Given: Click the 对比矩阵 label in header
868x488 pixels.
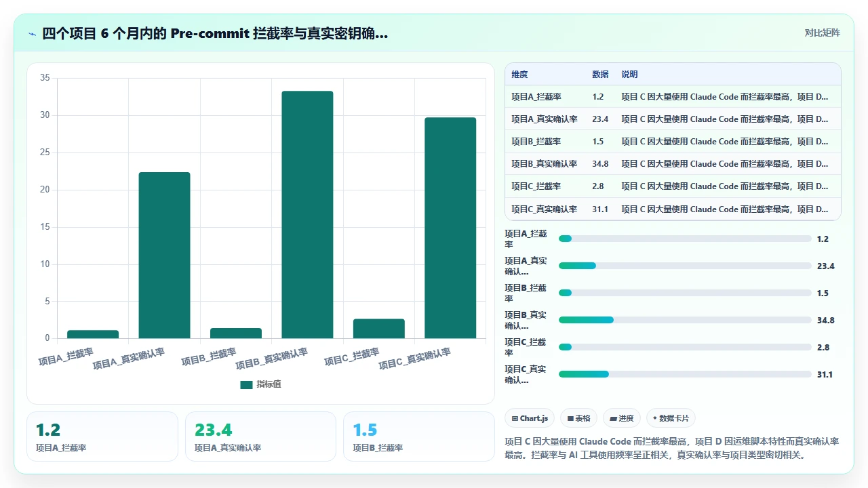Looking at the screenshot, I should (x=822, y=33).
